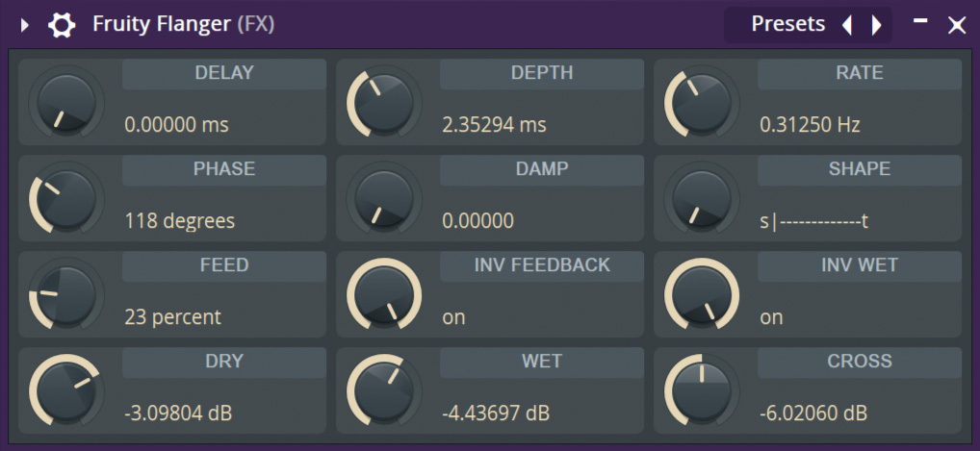Click the PHASE knob
Screen dimensions: 980x451
pyautogui.click(x=66, y=199)
